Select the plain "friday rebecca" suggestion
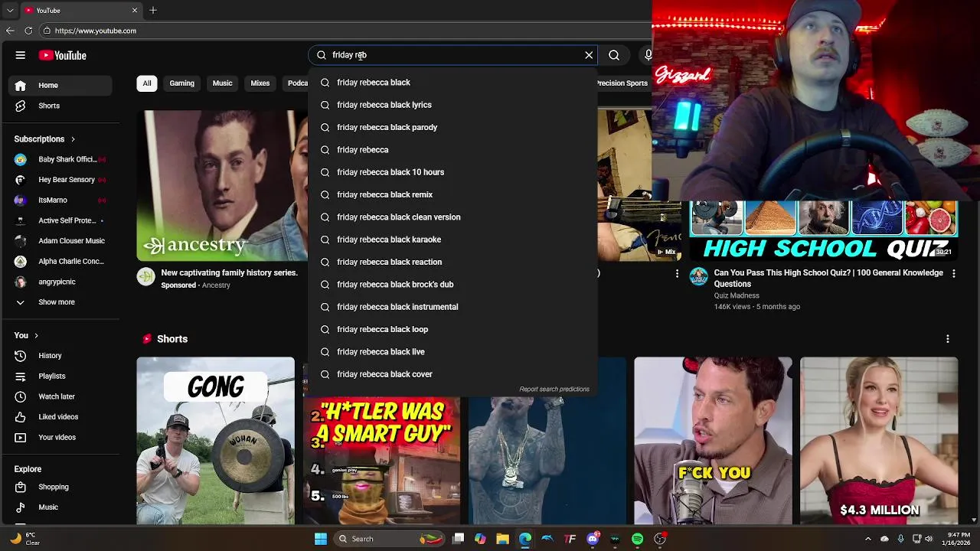The width and height of the screenshot is (980, 551). click(452, 149)
